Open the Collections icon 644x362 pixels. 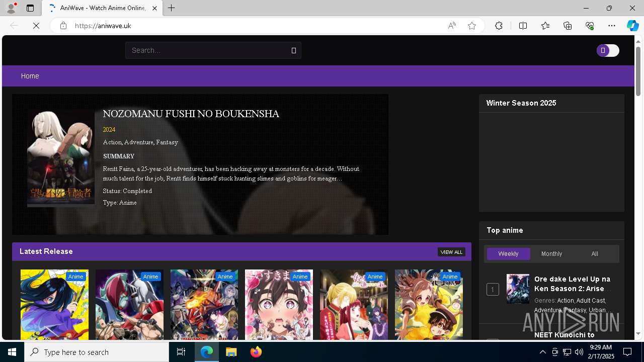568,26
